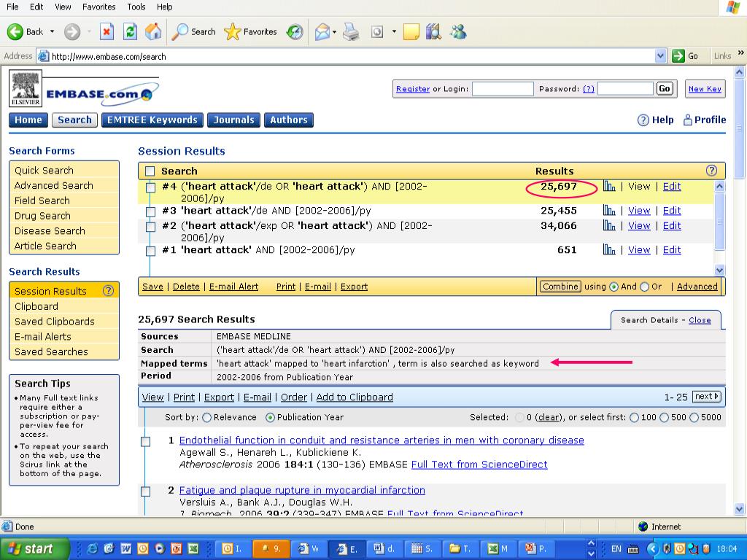Open the Mail button dropdown arrow
The height and width of the screenshot is (560, 747).
pos(334,32)
